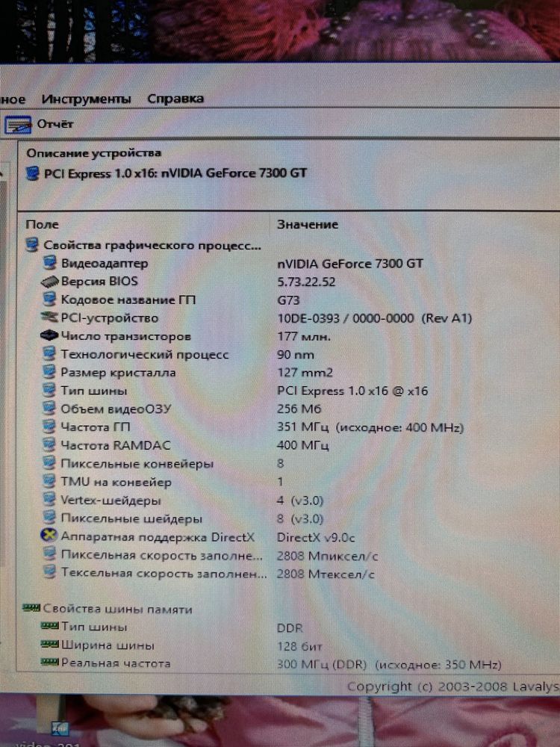Screen dimensions: 560x747
Task: Select the 127 mm2 die size value
Action: click(x=305, y=373)
